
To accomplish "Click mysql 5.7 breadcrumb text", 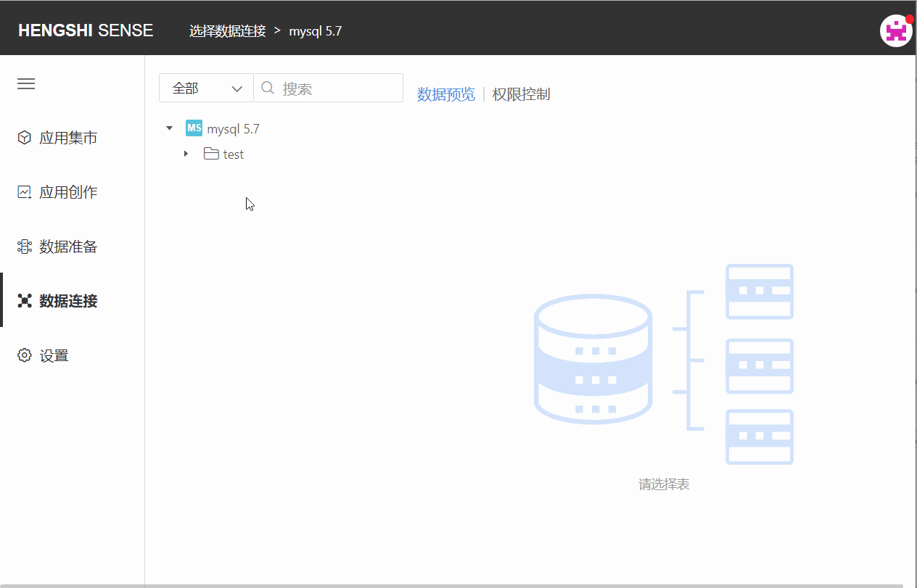I will tap(316, 31).
